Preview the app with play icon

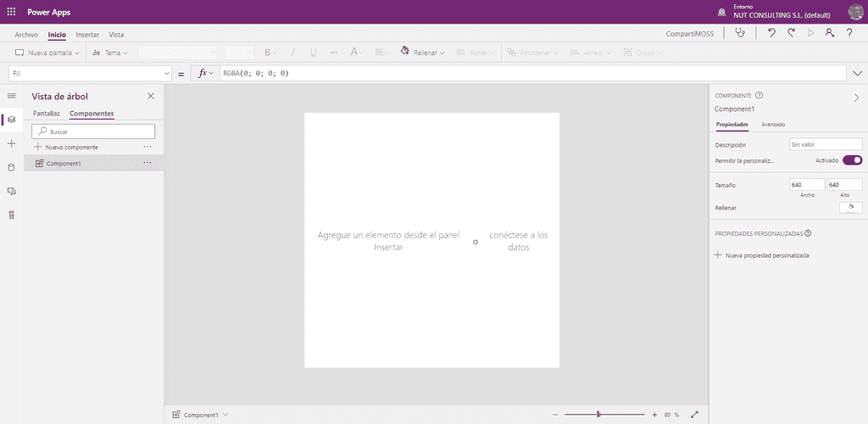click(811, 33)
